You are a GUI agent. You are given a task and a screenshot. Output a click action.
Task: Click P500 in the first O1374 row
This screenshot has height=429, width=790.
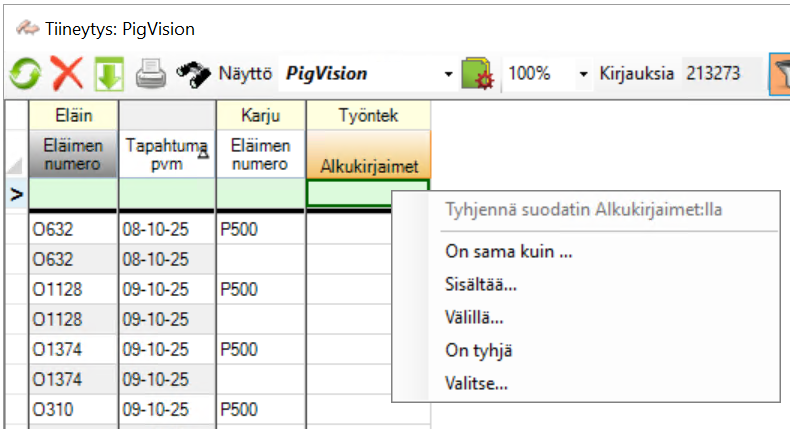click(261, 349)
